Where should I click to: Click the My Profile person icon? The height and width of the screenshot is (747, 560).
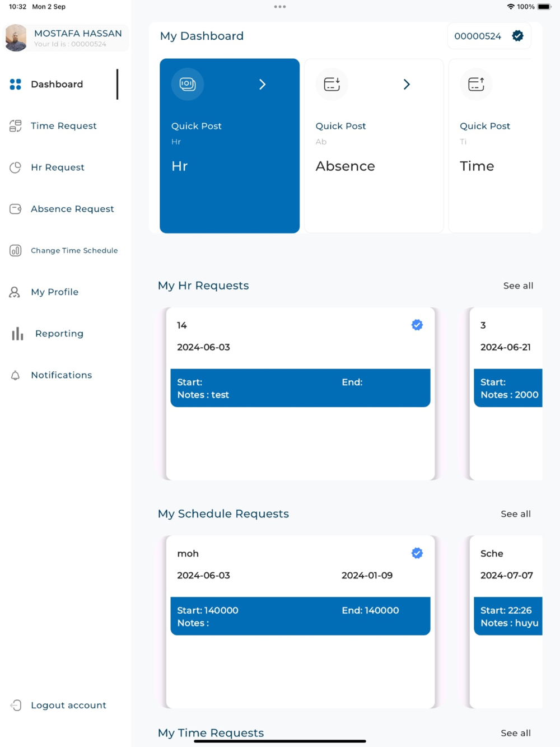click(15, 292)
